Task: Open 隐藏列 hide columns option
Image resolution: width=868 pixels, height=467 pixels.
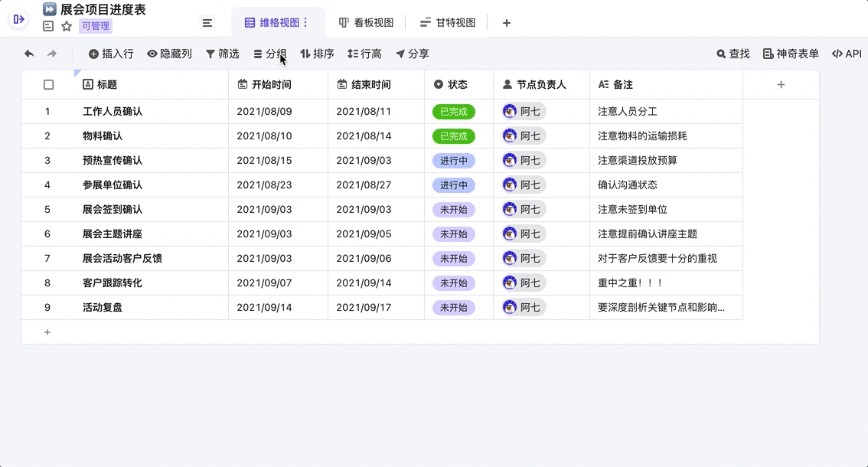Action: tap(169, 54)
